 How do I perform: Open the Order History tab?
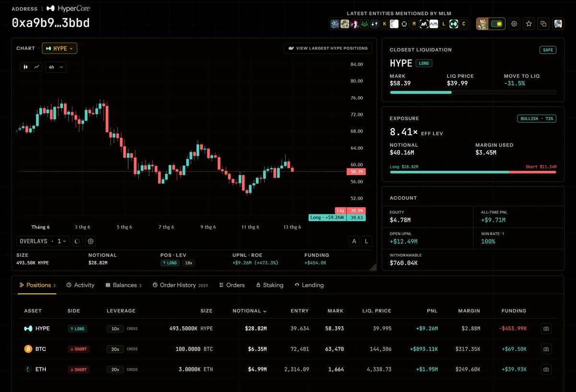(x=180, y=285)
